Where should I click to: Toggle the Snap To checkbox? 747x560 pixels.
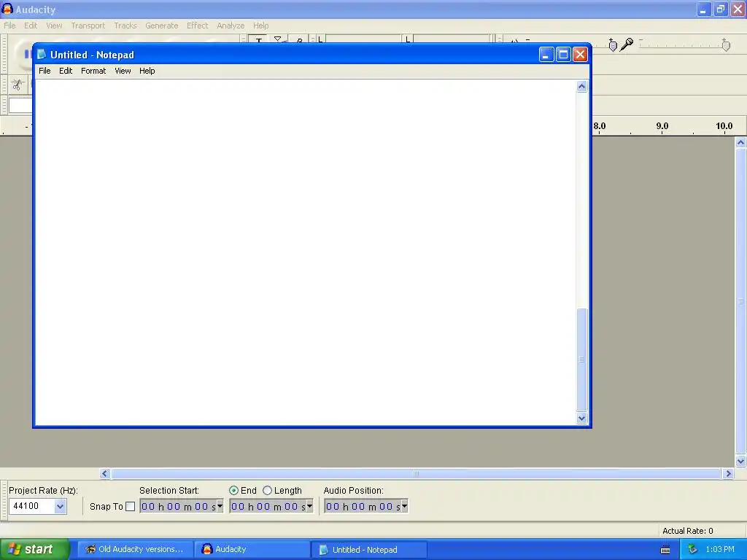[x=130, y=506]
